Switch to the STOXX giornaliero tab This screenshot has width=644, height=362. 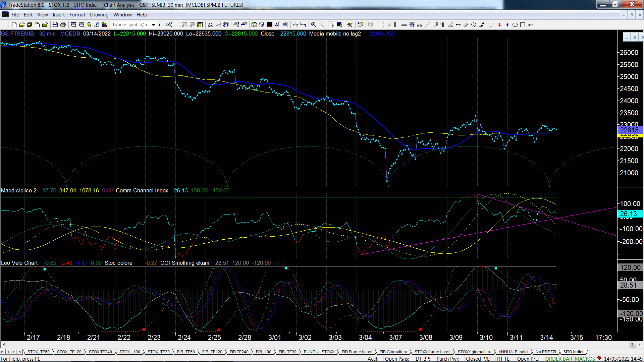pyautogui.click(x=474, y=352)
